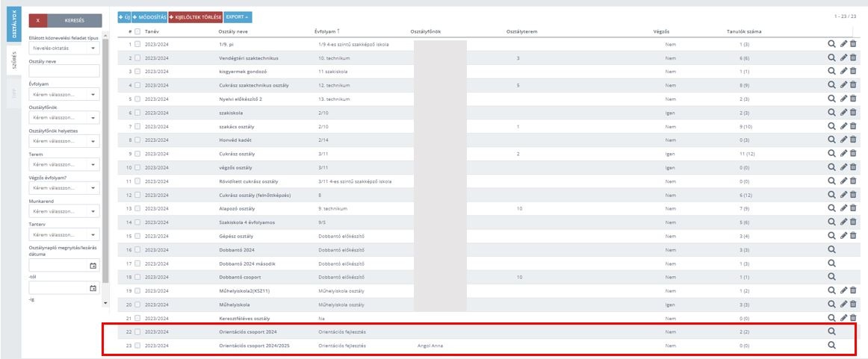Click Angol Anna in Osztályfőnök column
Screen dimensions: 868x359
(430, 345)
